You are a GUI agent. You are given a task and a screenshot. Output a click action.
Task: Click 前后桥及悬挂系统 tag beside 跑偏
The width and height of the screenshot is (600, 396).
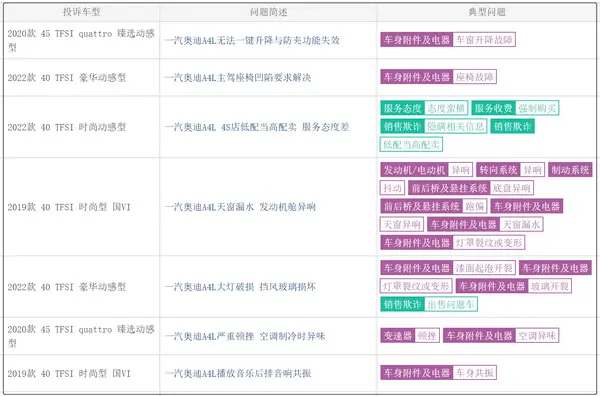coord(421,206)
